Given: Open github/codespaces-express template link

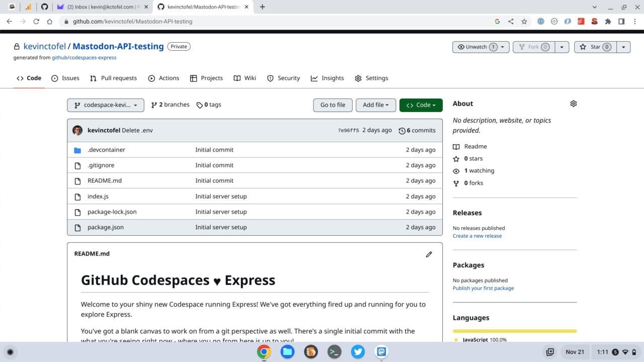Looking at the screenshot, I should (84, 58).
